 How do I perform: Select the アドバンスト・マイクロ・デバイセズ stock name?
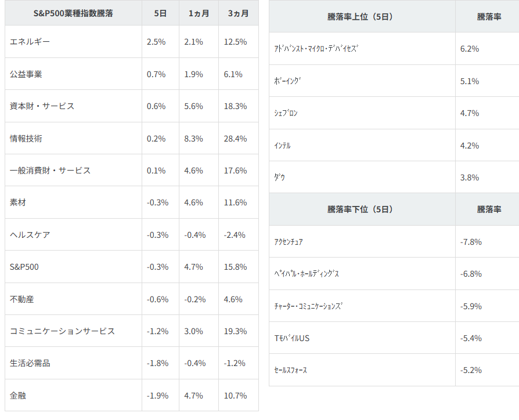pyautogui.click(x=316, y=49)
